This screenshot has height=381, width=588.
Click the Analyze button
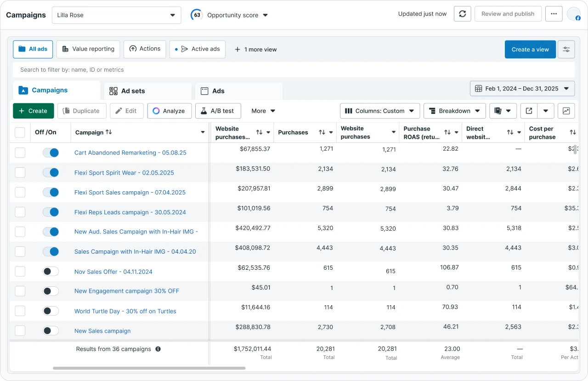170,111
